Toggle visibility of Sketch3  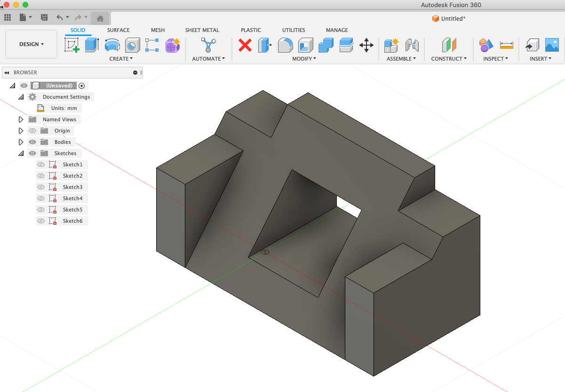pos(40,187)
